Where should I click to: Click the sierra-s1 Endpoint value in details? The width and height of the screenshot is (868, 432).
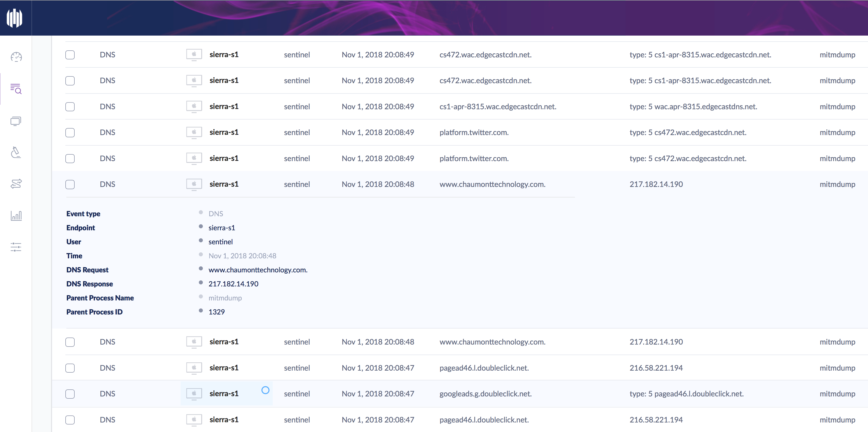[x=222, y=228]
